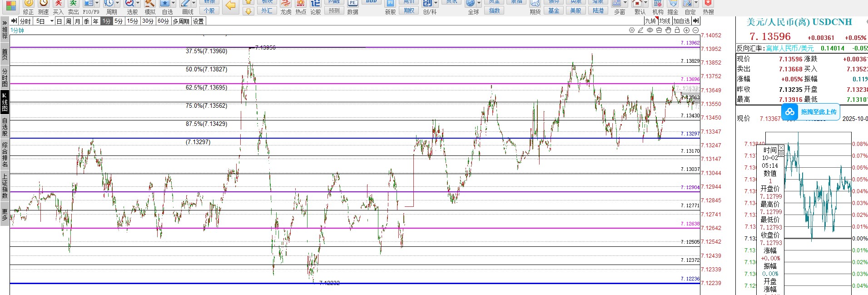868x295 pixels.
Task: Click the yellow down arrow icon
Action: (248, 11)
